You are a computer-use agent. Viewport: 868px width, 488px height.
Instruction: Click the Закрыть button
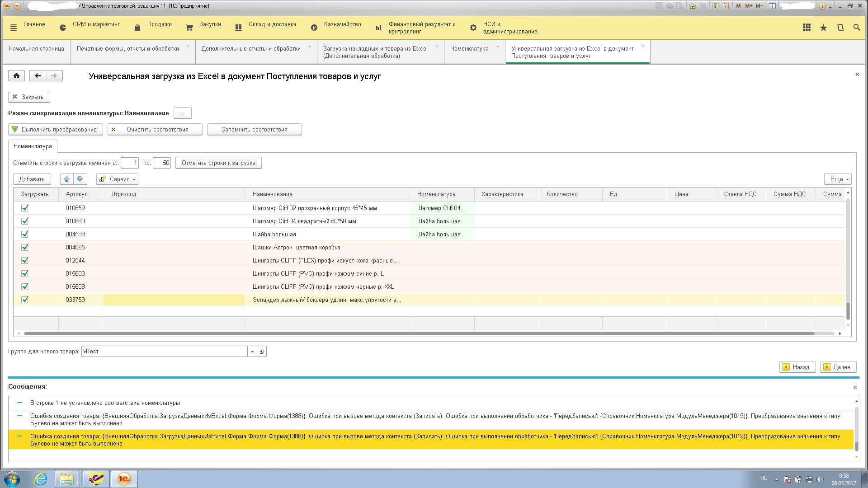(29, 97)
